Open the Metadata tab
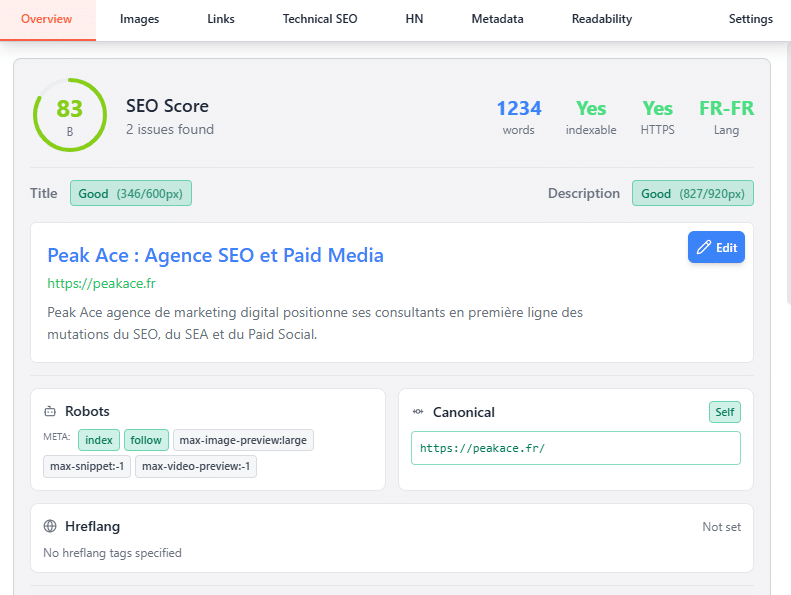 click(497, 19)
